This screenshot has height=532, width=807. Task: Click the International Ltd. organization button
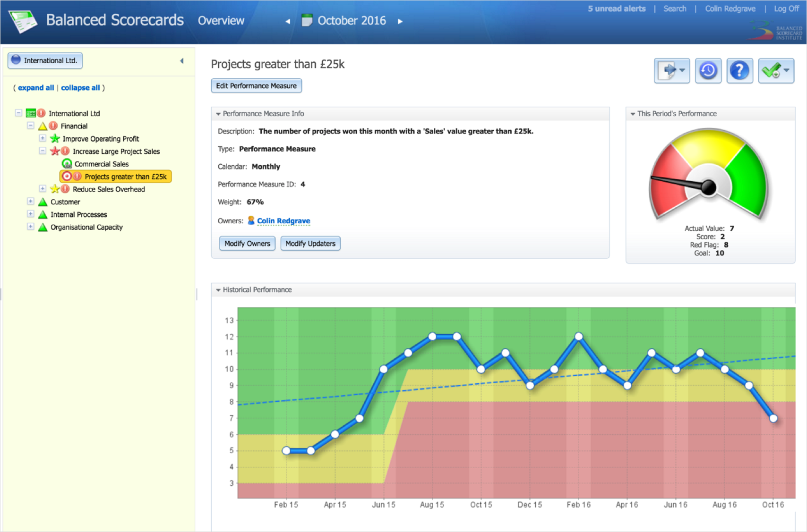45,60
